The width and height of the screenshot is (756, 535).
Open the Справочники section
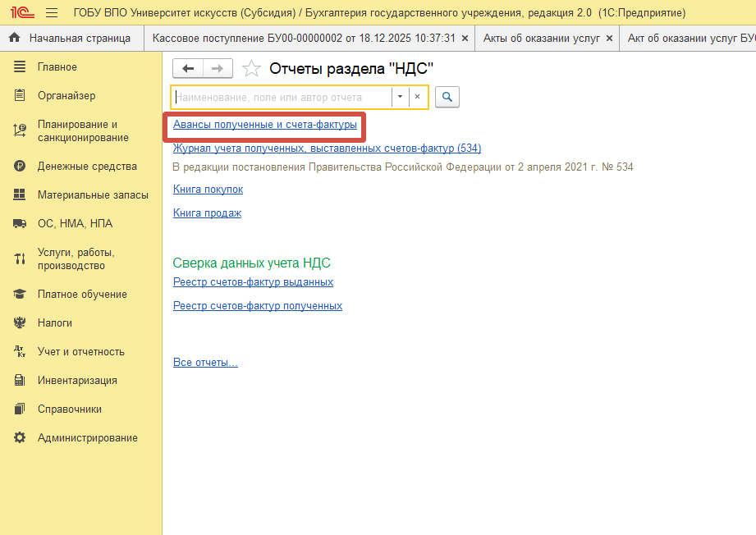70,409
